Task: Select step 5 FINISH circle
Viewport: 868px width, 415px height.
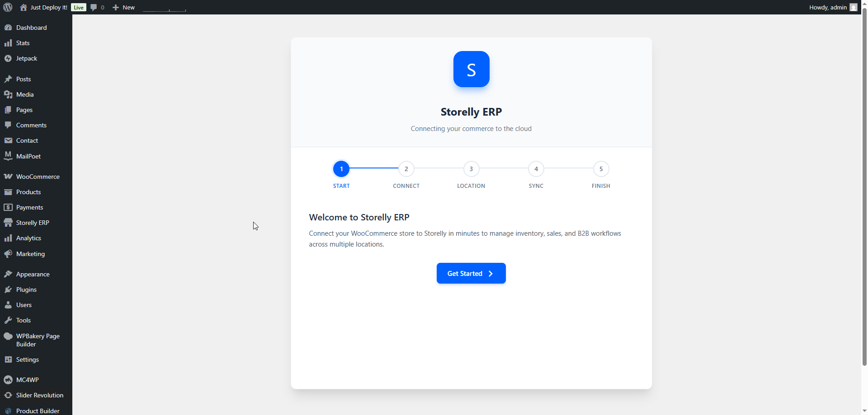Action: (601, 169)
